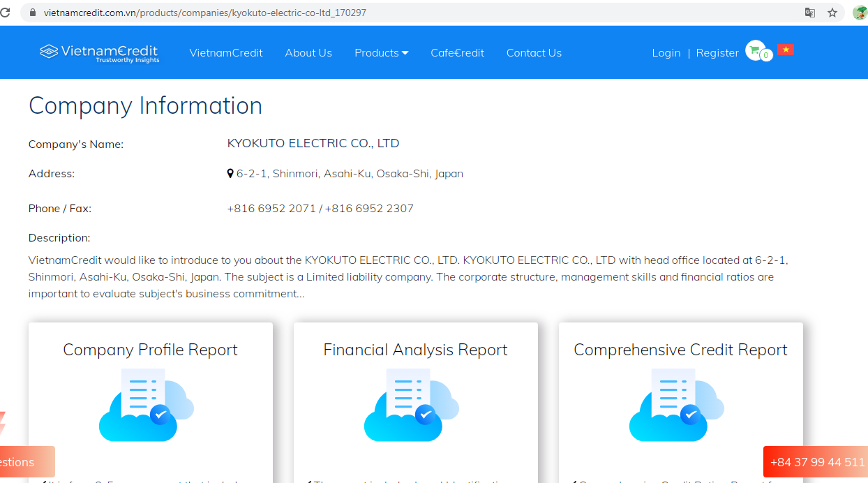868x483 pixels.
Task: Open the VietnamCredit nav menu item
Action: pyautogui.click(x=226, y=53)
